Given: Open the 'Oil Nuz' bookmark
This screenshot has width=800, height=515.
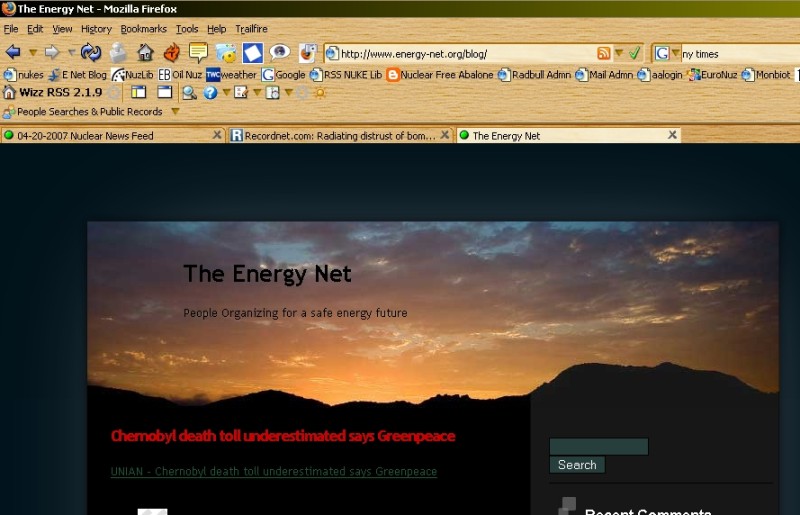Looking at the screenshot, I should pos(180,75).
